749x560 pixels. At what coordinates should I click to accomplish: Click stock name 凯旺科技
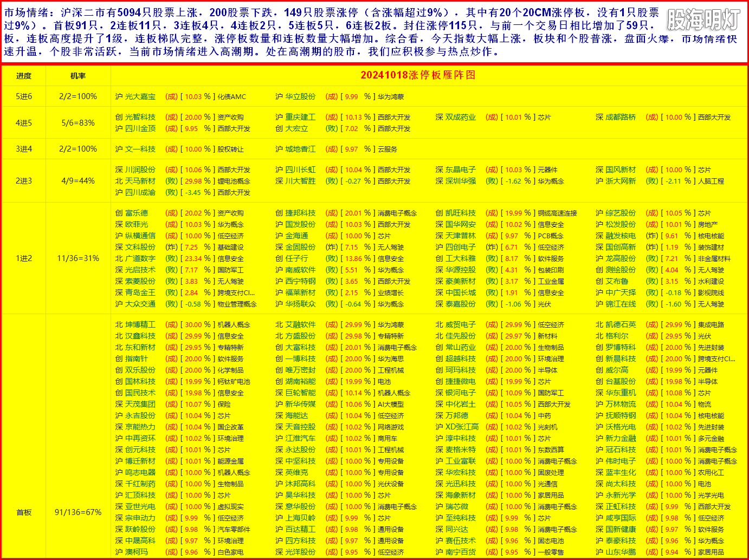(x=461, y=213)
